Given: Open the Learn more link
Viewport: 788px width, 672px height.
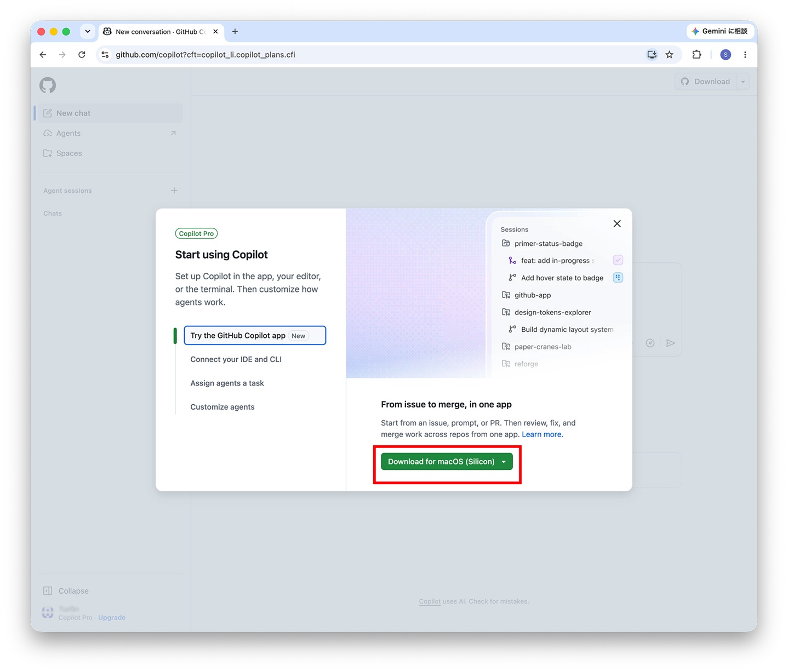Looking at the screenshot, I should pyautogui.click(x=543, y=434).
